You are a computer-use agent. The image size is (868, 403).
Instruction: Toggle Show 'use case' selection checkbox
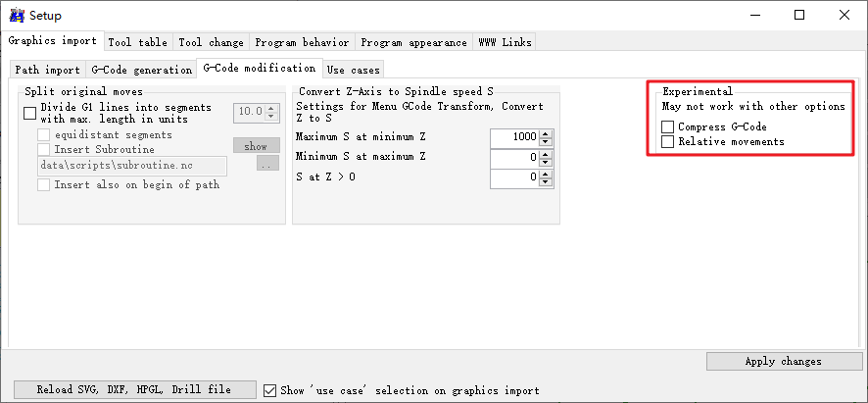point(271,390)
